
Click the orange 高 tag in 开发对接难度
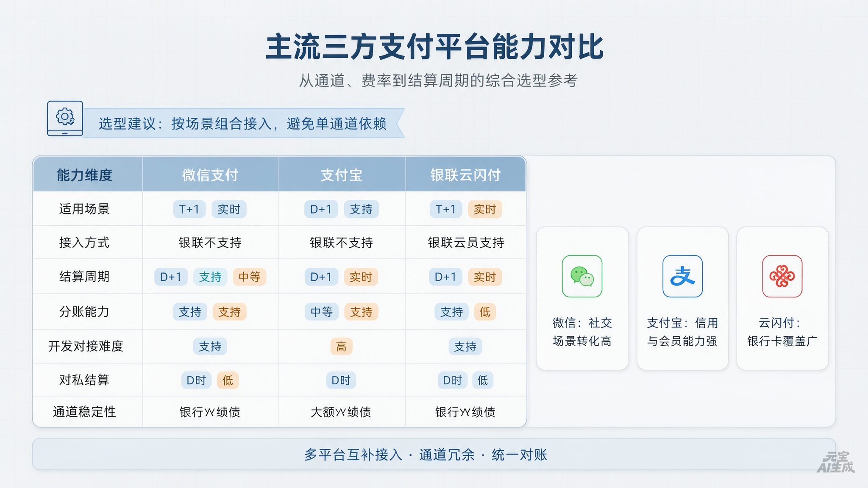click(x=341, y=347)
